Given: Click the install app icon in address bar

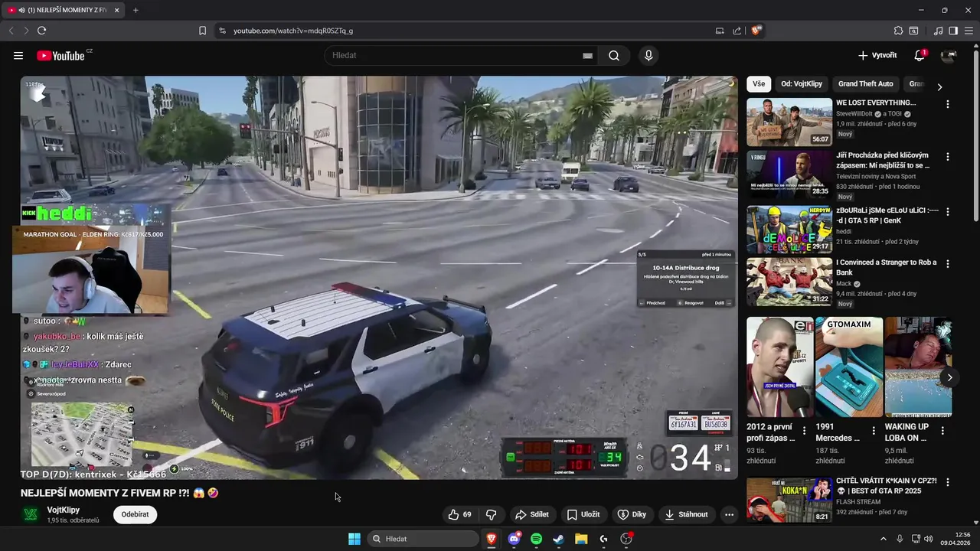Looking at the screenshot, I should 720,31.
